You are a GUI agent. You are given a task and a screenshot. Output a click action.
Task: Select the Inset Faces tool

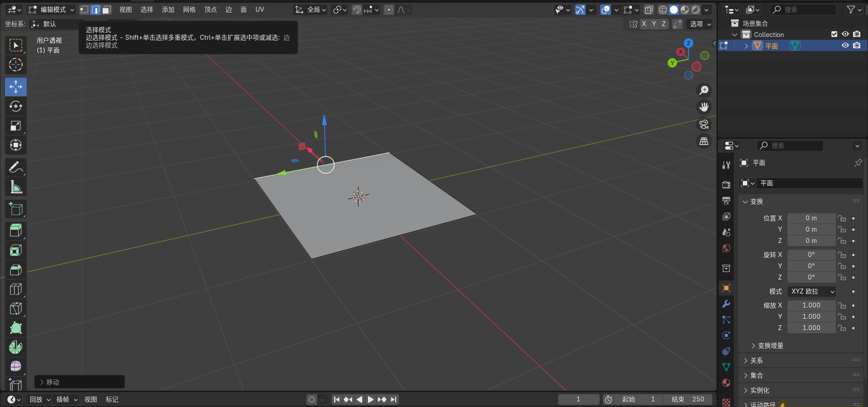click(16, 250)
